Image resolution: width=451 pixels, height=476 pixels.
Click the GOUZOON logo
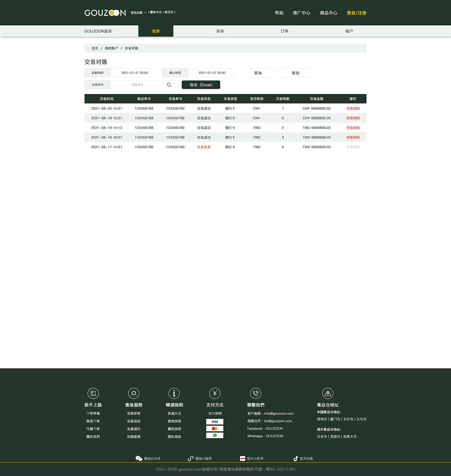[105, 13]
